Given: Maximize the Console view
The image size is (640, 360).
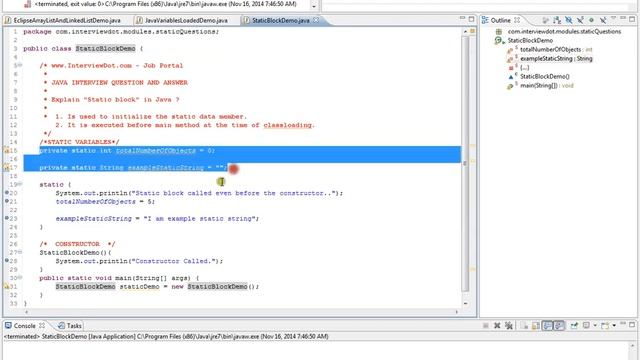Looking at the screenshot, I should click(x=632, y=325).
